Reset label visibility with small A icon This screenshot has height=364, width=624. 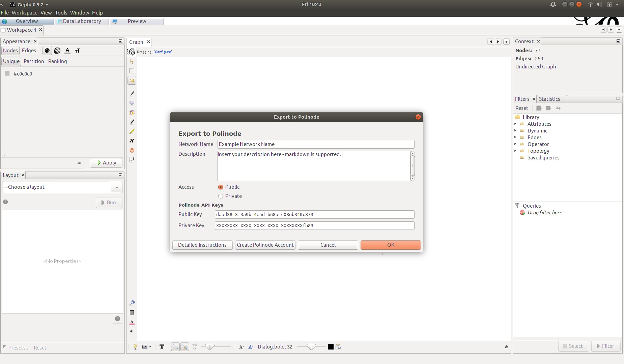click(132, 331)
